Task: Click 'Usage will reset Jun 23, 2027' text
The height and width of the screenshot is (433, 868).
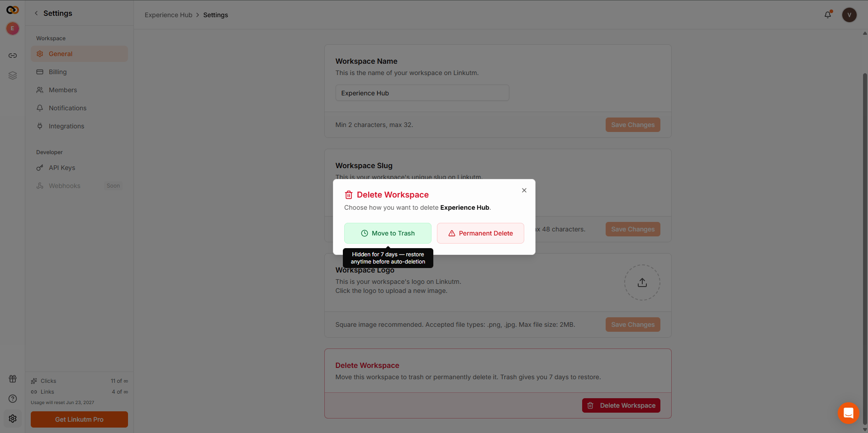Action: click(62, 402)
